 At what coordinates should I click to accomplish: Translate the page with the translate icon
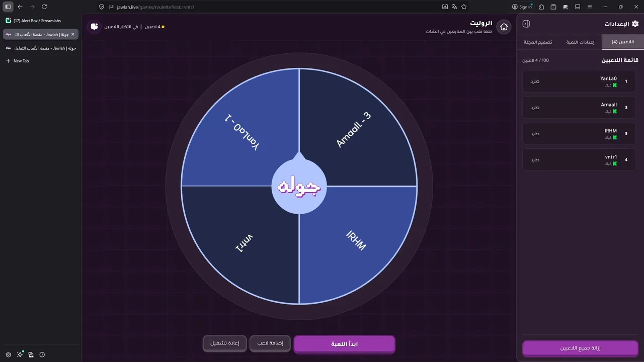tap(454, 7)
